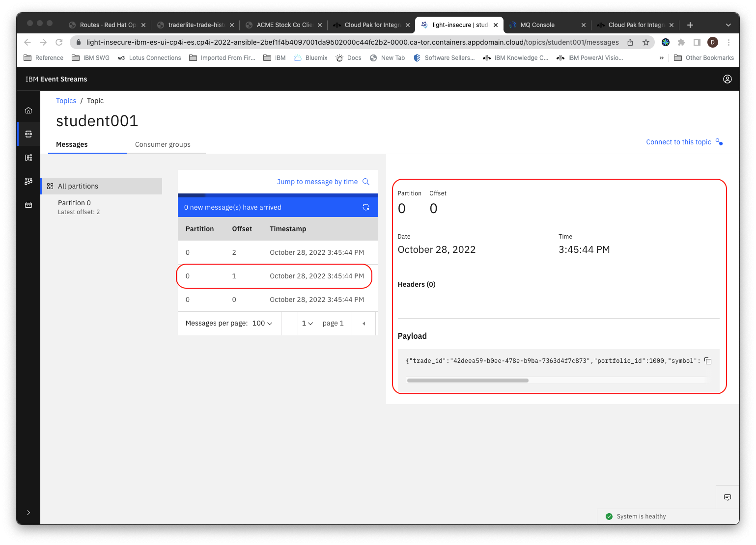Click the Offset column header

click(x=242, y=229)
